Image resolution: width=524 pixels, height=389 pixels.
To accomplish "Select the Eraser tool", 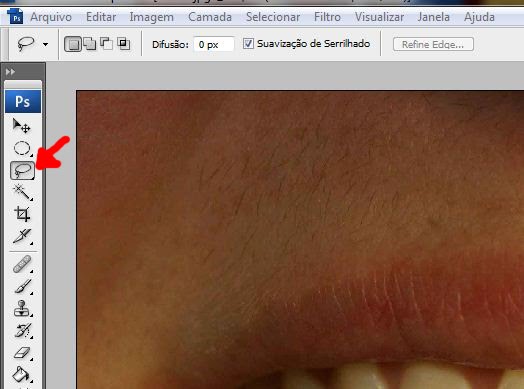I will 22,353.
